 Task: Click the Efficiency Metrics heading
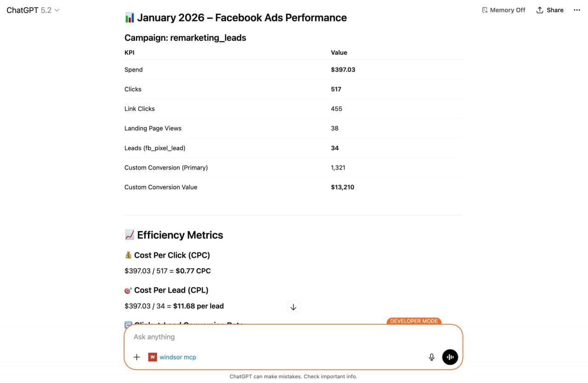coord(180,235)
